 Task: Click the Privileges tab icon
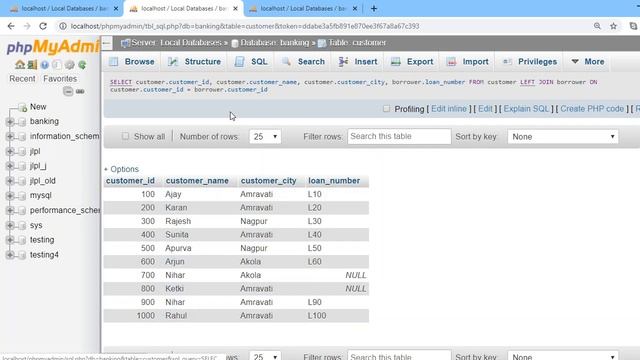(507, 62)
